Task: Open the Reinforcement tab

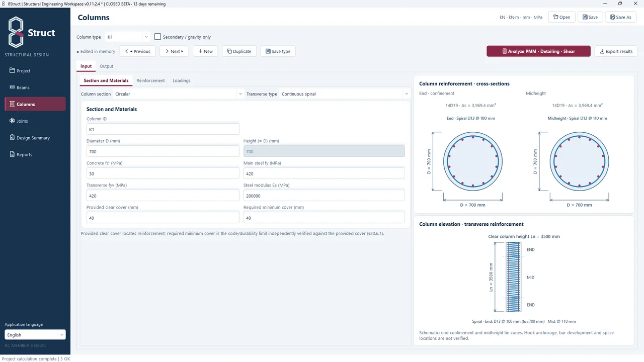Action: (x=150, y=80)
